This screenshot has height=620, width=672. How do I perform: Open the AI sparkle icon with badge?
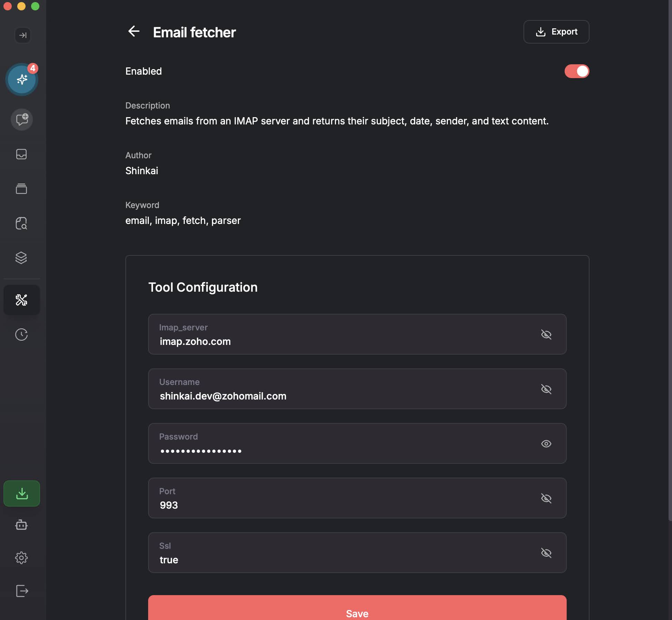click(22, 79)
